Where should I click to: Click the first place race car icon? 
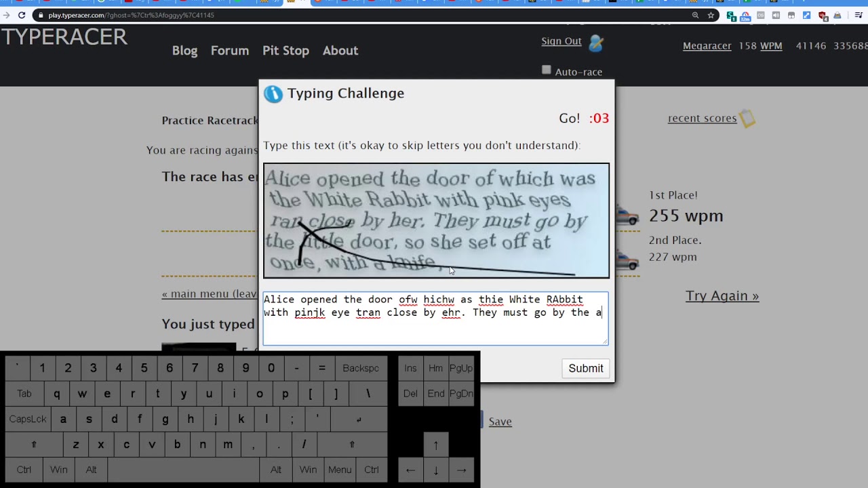tap(627, 216)
